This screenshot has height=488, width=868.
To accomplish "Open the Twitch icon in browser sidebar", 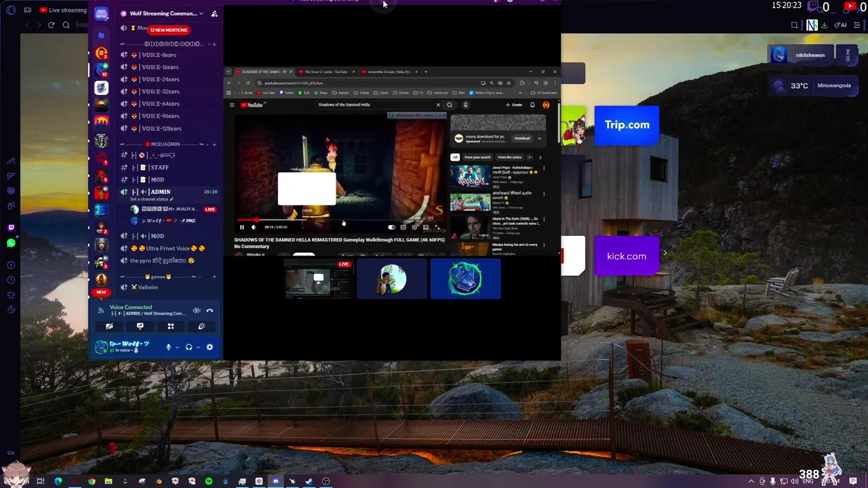I will [x=11, y=228].
